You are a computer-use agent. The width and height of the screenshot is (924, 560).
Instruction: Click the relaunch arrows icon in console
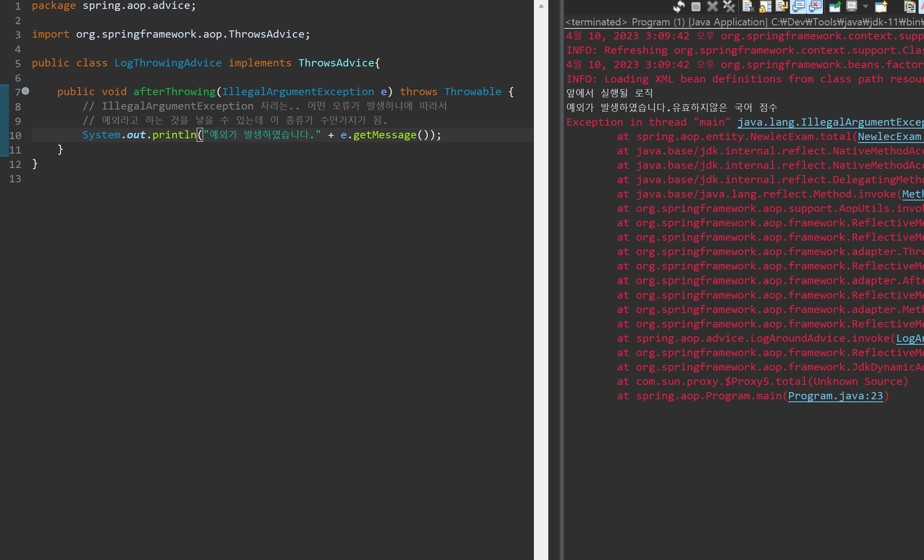679,6
